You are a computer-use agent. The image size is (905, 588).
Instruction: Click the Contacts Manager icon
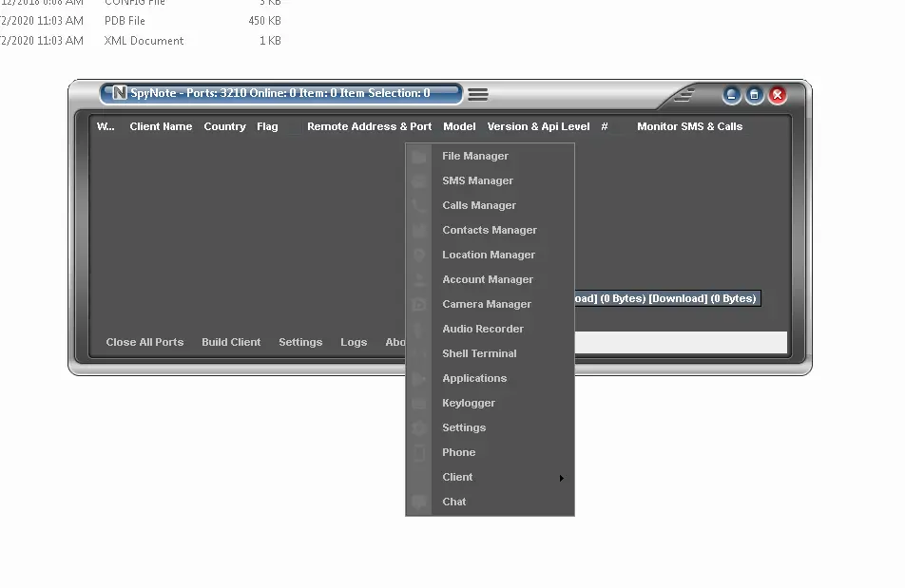coord(418,230)
